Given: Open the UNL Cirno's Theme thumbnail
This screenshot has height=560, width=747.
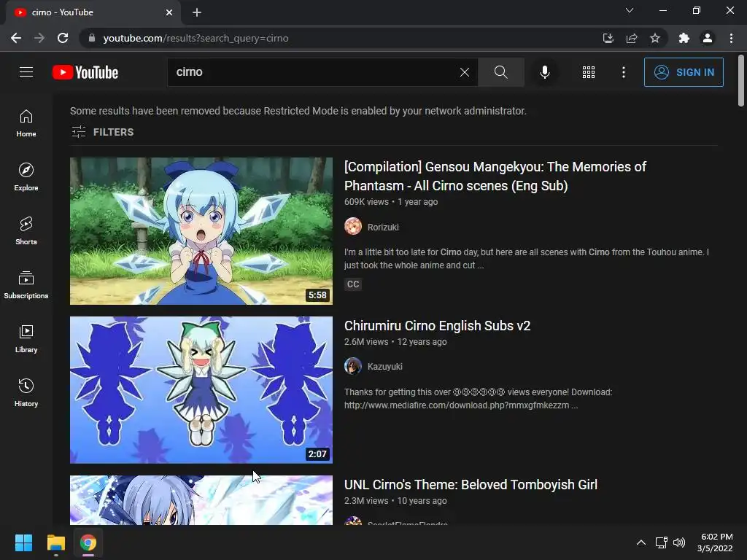Looking at the screenshot, I should tap(201, 500).
